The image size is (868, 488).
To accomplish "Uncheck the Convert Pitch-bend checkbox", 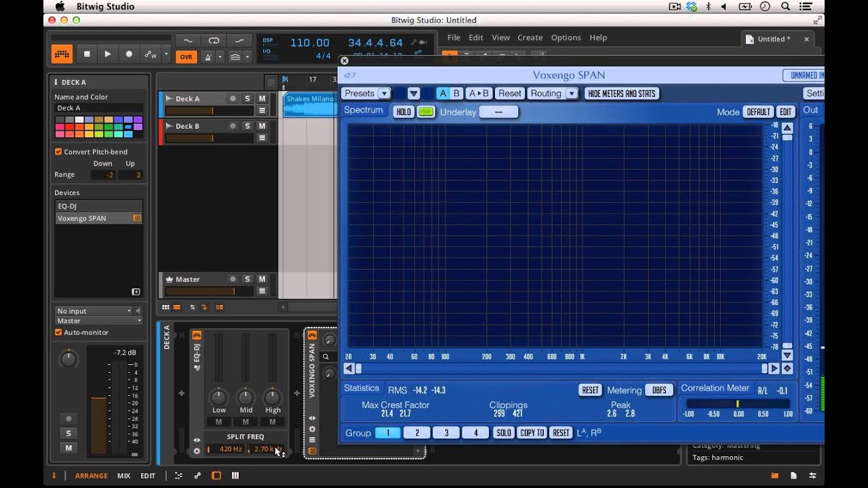I will pos(58,152).
